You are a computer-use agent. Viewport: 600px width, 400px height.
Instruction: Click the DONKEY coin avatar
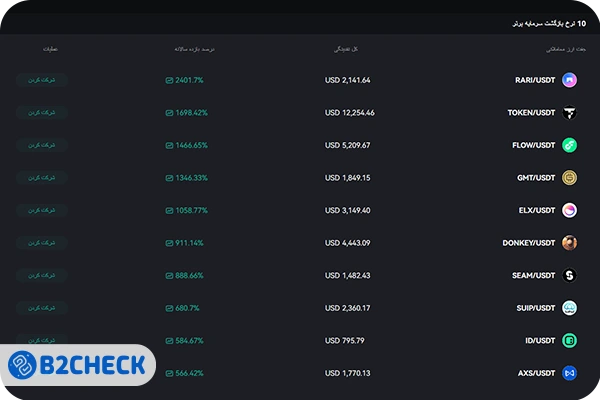pyautogui.click(x=569, y=243)
